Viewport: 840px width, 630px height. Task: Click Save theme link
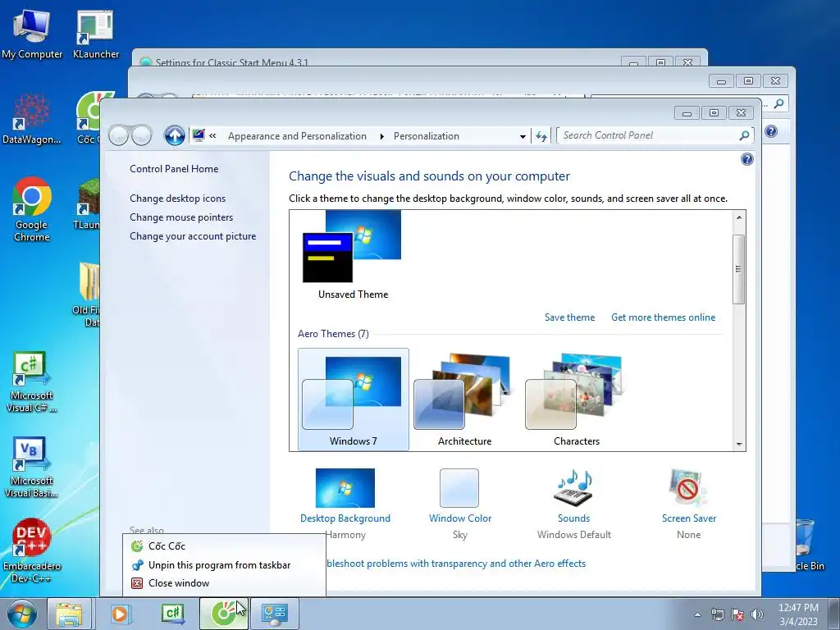pos(569,317)
